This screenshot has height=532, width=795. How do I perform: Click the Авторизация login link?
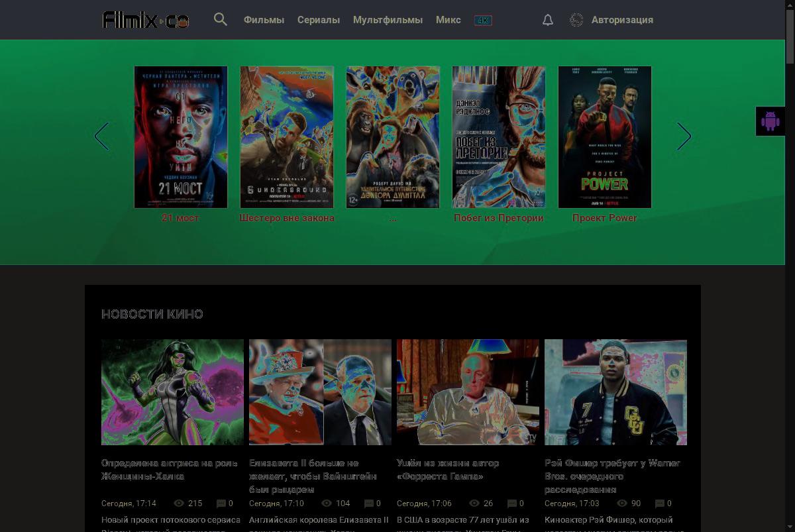tap(622, 20)
